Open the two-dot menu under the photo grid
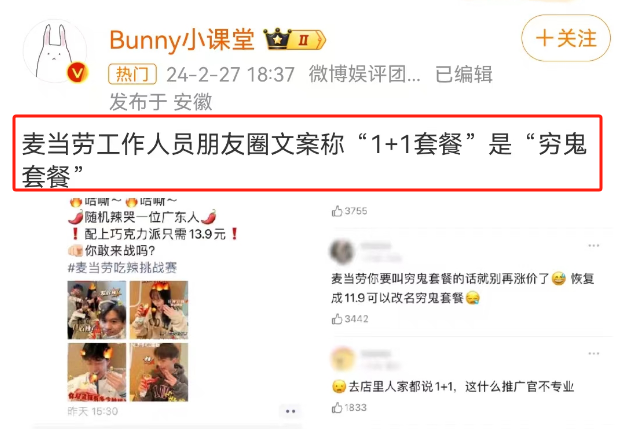This screenshot has width=643, height=429. pos(291,411)
